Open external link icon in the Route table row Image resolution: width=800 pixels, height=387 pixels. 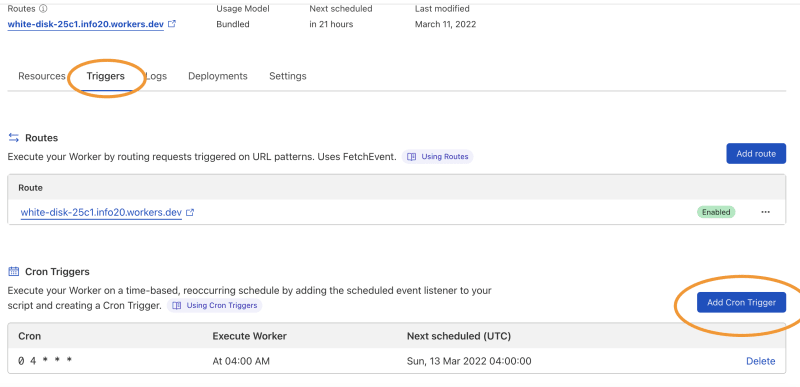(x=190, y=213)
